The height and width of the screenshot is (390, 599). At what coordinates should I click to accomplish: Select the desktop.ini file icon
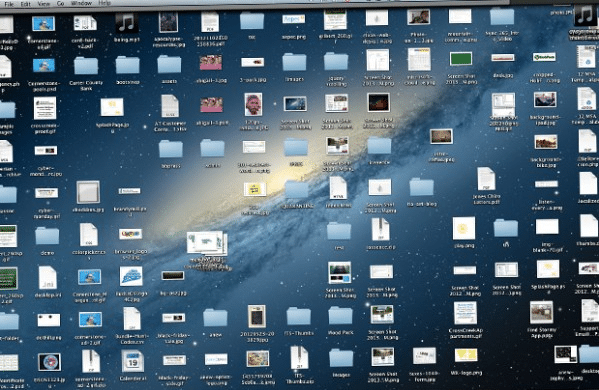(x=48, y=278)
